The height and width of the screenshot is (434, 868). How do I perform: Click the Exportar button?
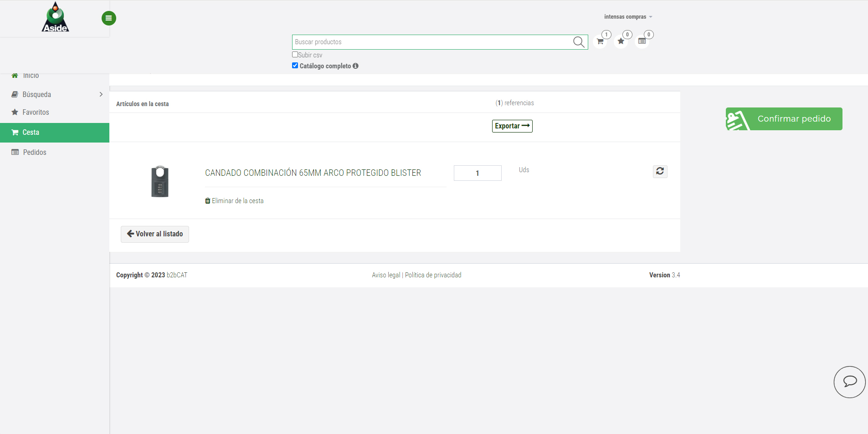[512, 126]
